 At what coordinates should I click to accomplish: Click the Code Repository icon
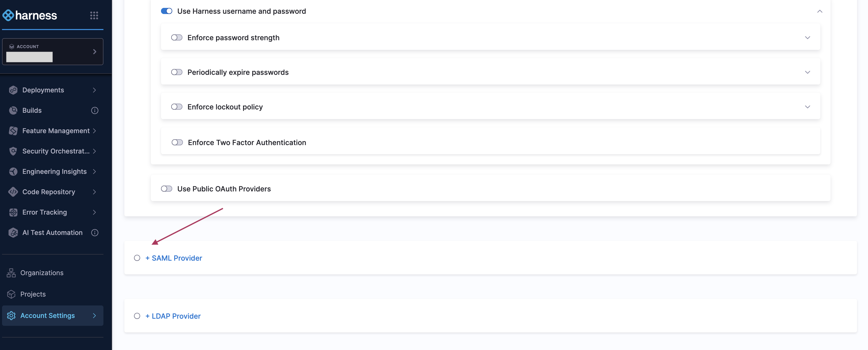pos(13,192)
